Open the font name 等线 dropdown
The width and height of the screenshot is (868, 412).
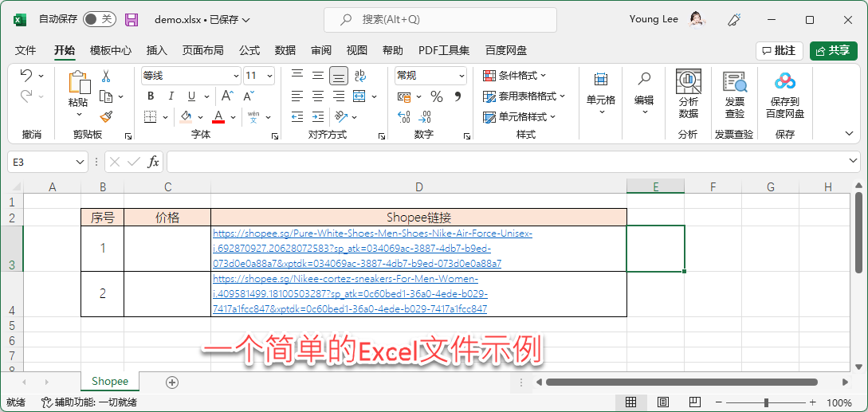pos(235,76)
